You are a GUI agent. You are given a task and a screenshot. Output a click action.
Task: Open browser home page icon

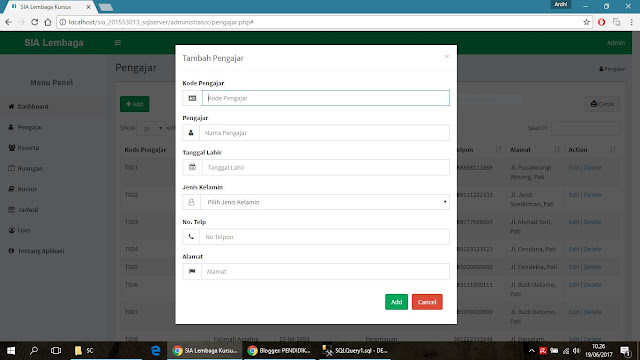[x=48, y=22]
